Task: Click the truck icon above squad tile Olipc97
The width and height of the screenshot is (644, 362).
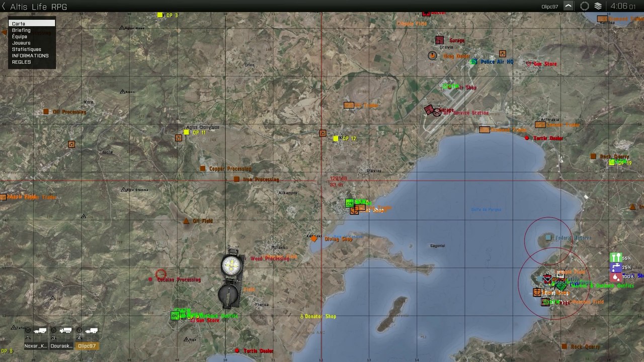Action: [x=92, y=330]
